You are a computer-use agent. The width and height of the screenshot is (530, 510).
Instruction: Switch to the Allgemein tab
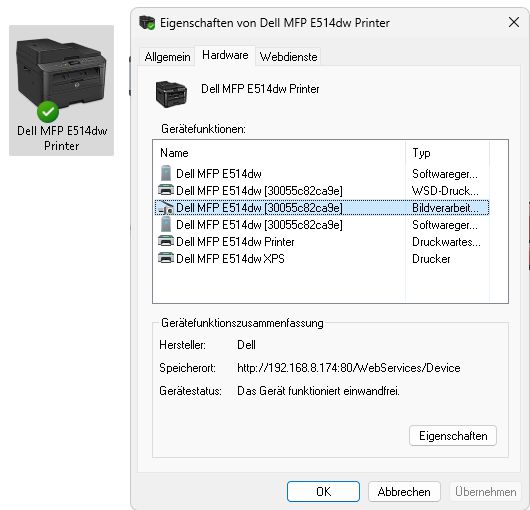167,57
